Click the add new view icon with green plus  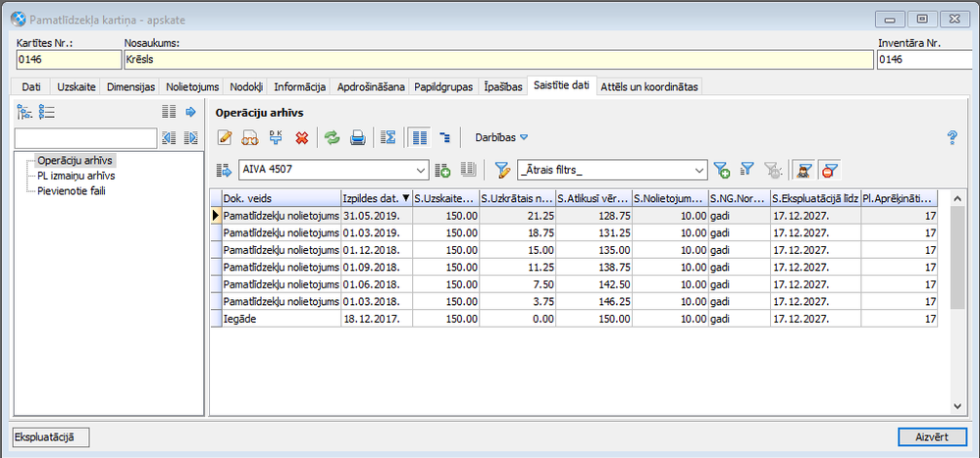pyautogui.click(x=442, y=170)
